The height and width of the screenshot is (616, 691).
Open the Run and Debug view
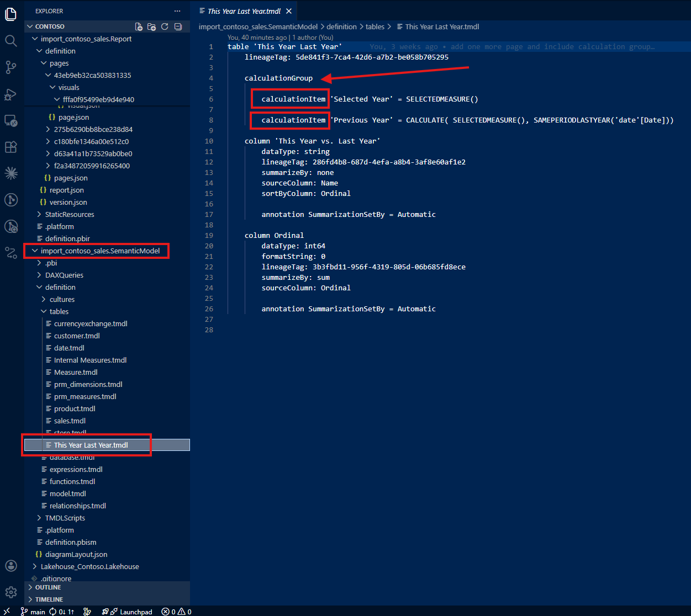10,94
